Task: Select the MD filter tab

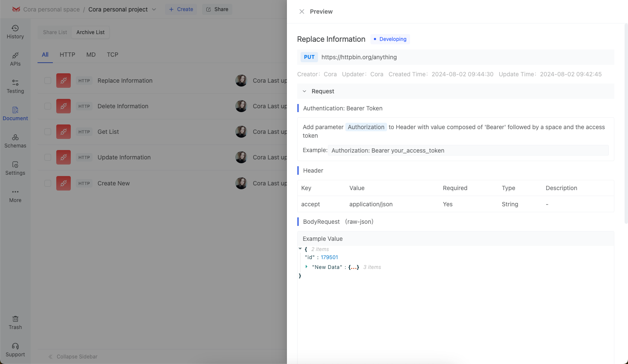Action: point(91,55)
